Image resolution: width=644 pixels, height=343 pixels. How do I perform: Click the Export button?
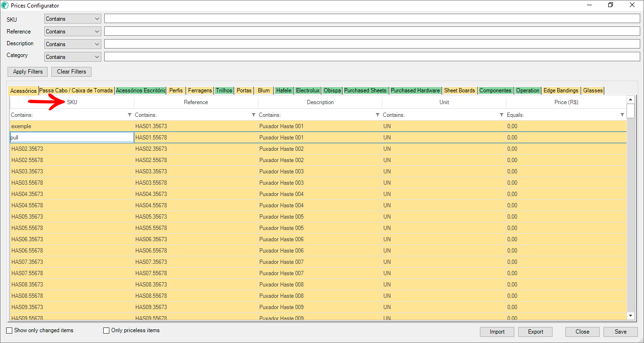tap(536, 332)
